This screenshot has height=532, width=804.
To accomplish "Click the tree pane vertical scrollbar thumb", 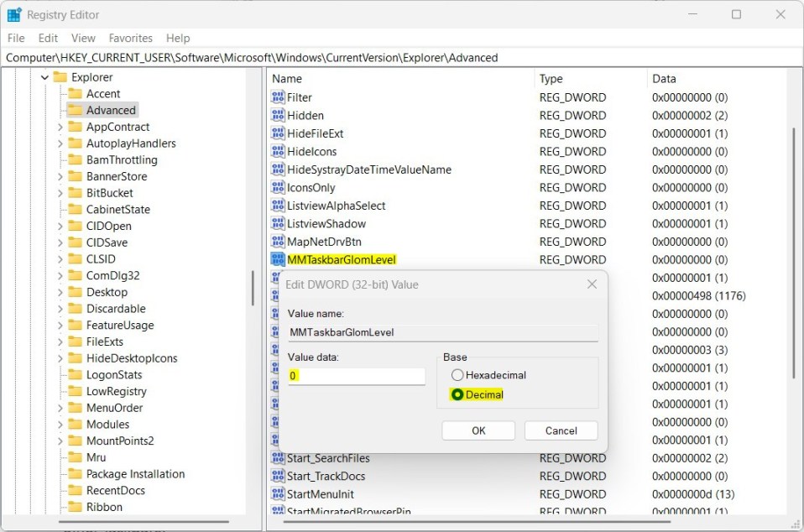I will (253, 288).
